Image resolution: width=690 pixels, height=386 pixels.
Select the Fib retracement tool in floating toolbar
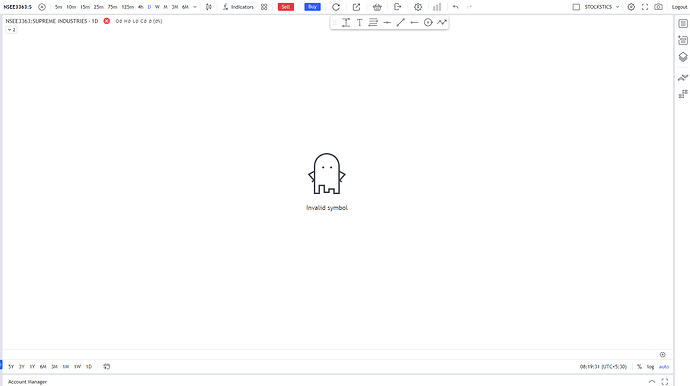point(373,22)
